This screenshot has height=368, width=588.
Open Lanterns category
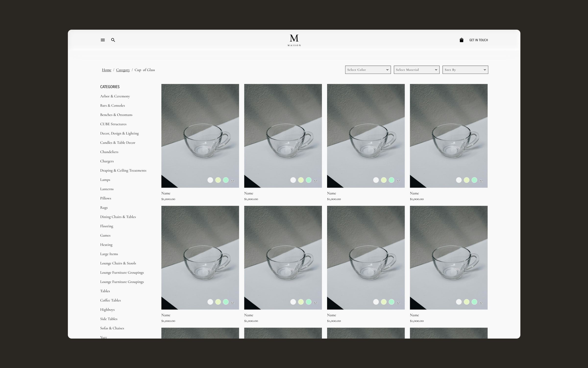pyautogui.click(x=107, y=189)
